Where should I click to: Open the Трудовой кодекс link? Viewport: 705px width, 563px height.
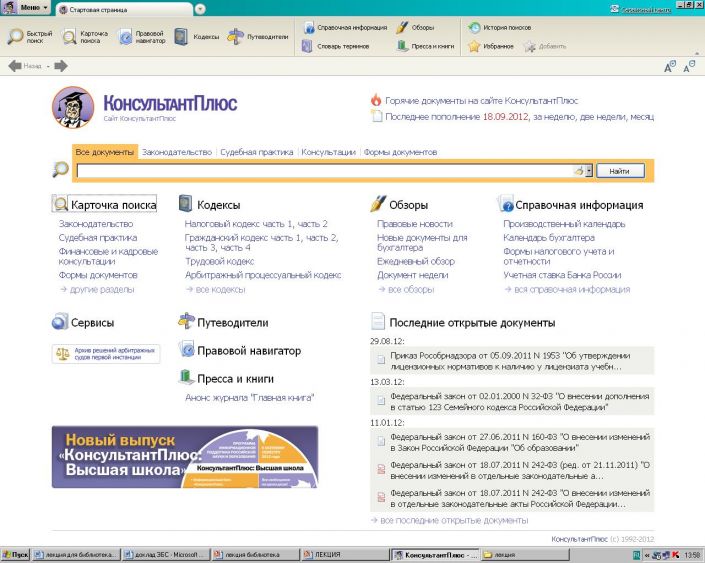click(219, 261)
